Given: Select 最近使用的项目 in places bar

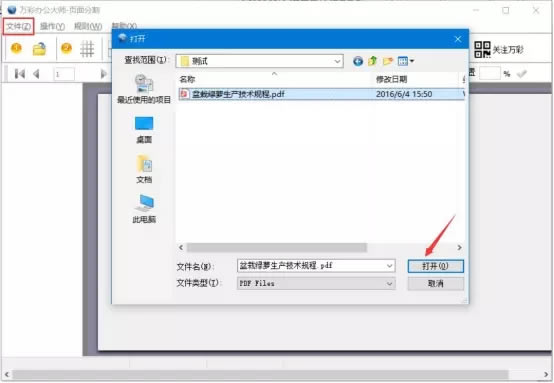Looking at the screenshot, I should coord(144,89).
